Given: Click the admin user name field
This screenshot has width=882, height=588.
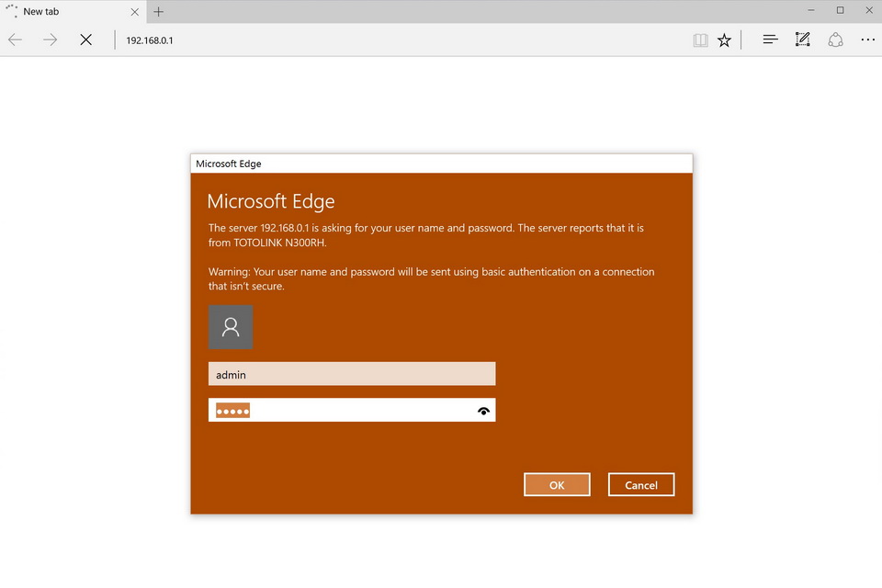Looking at the screenshot, I should [351, 374].
